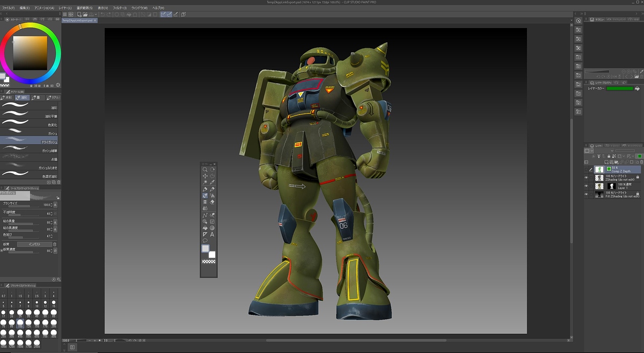Viewport: 644px width, 353px height.
Task: Click the Redo arrow in command bar
Action: click(x=109, y=15)
